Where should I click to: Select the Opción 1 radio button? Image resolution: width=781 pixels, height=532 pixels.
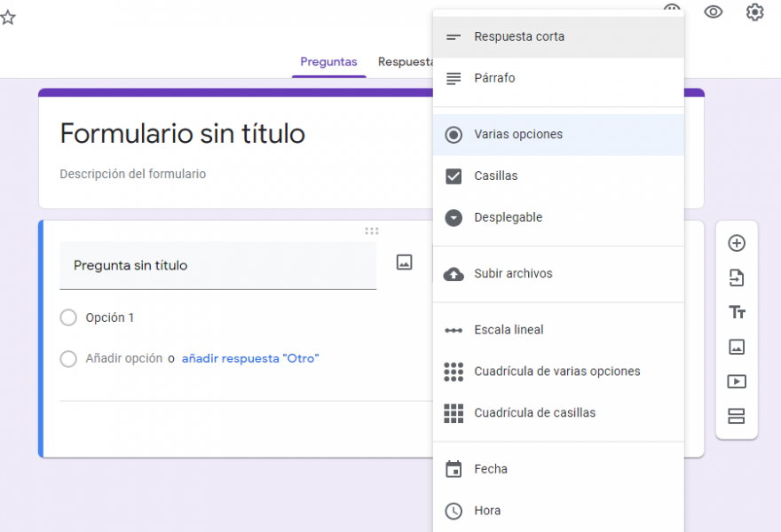68,317
